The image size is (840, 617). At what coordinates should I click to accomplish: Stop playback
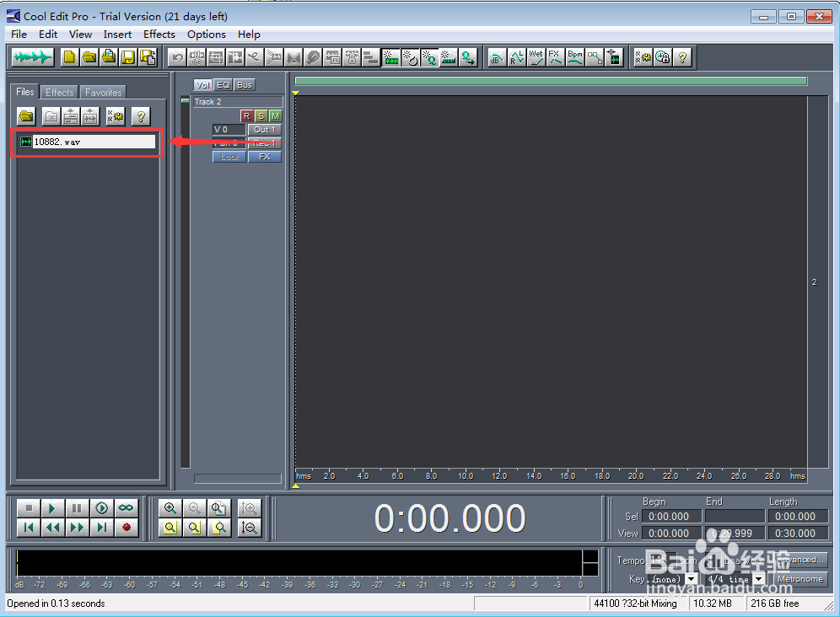click(29, 507)
